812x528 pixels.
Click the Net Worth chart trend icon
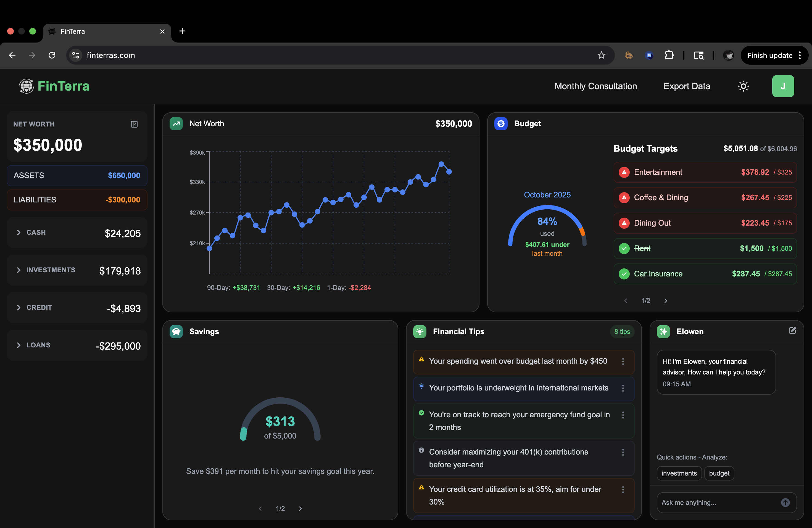[x=176, y=124]
